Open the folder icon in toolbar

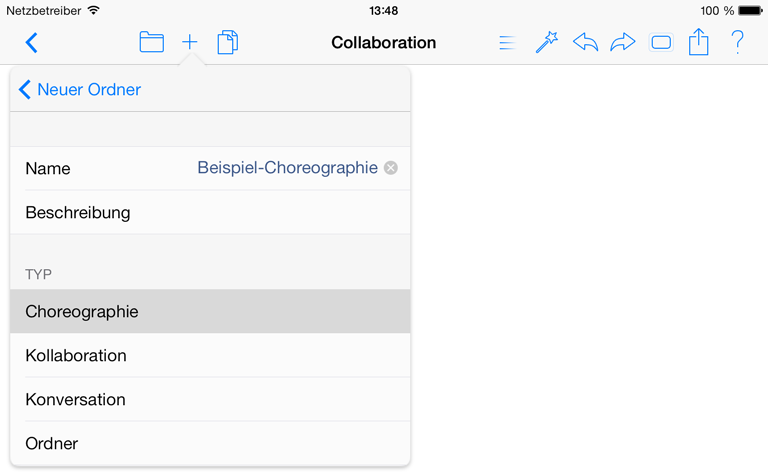coord(151,42)
